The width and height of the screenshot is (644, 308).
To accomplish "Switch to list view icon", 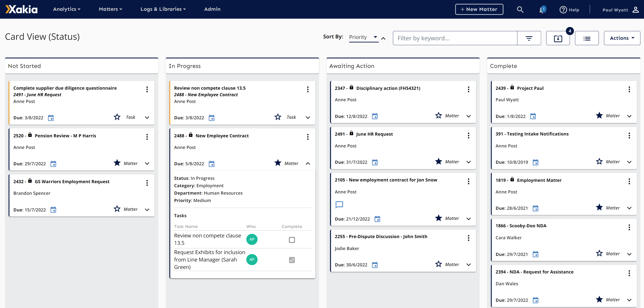I will tap(587, 38).
